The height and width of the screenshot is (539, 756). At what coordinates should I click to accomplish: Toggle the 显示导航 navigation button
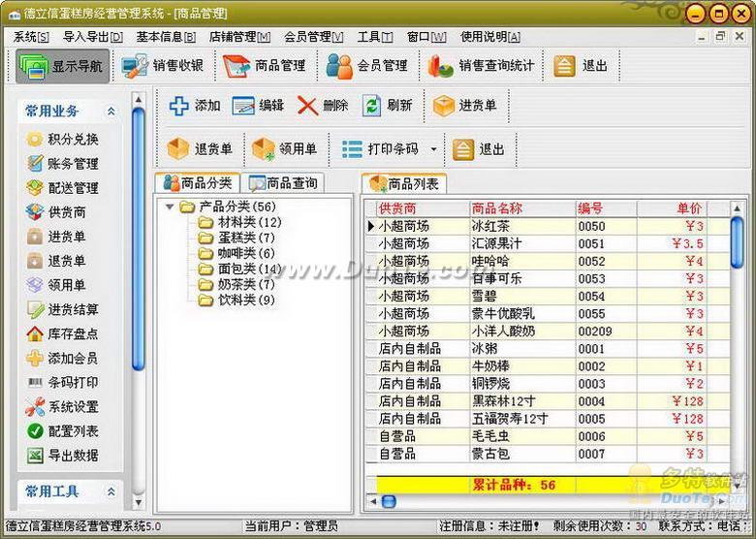point(63,66)
